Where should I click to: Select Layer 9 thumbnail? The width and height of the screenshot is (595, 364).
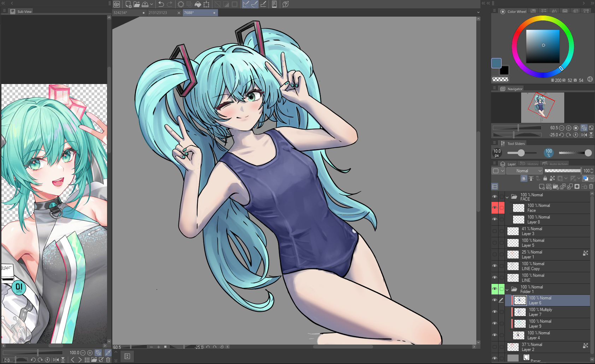pyautogui.click(x=520, y=323)
